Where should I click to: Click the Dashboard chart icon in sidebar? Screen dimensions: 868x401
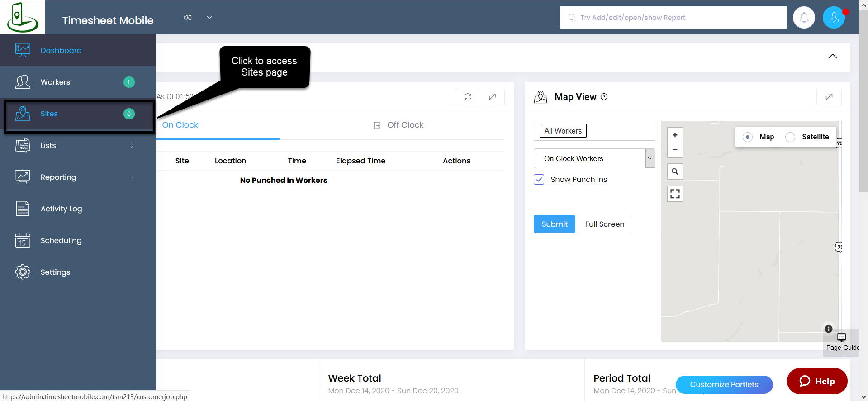[x=23, y=50]
